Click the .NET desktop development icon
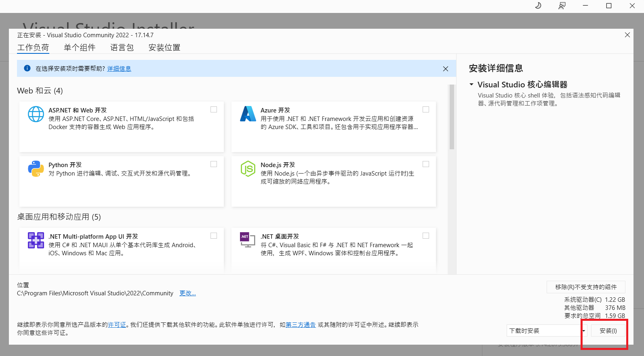The height and width of the screenshot is (356, 644). 248,240
